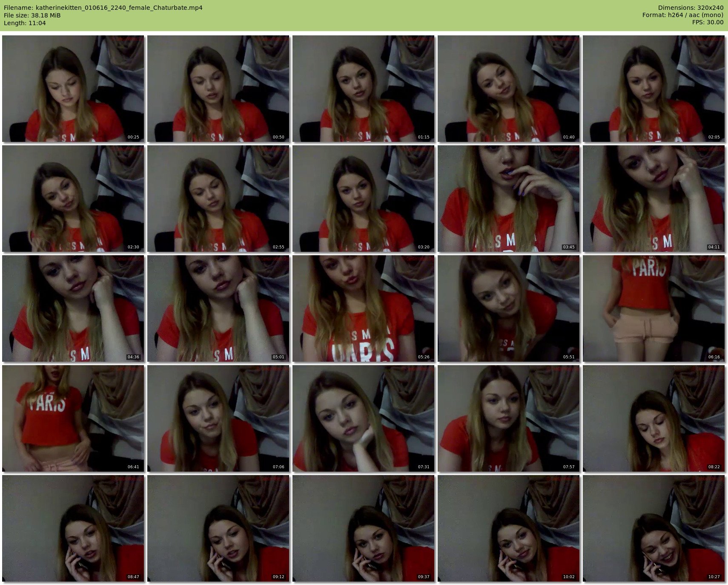This screenshot has height=585, width=728.
Task: Open the frame timestamped 09:37
Action: pos(364,528)
